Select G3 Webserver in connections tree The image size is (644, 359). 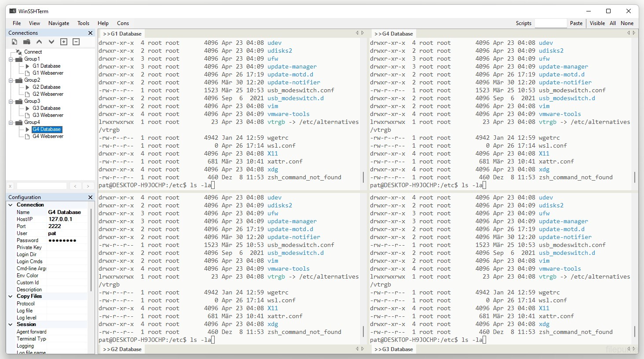(48, 115)
